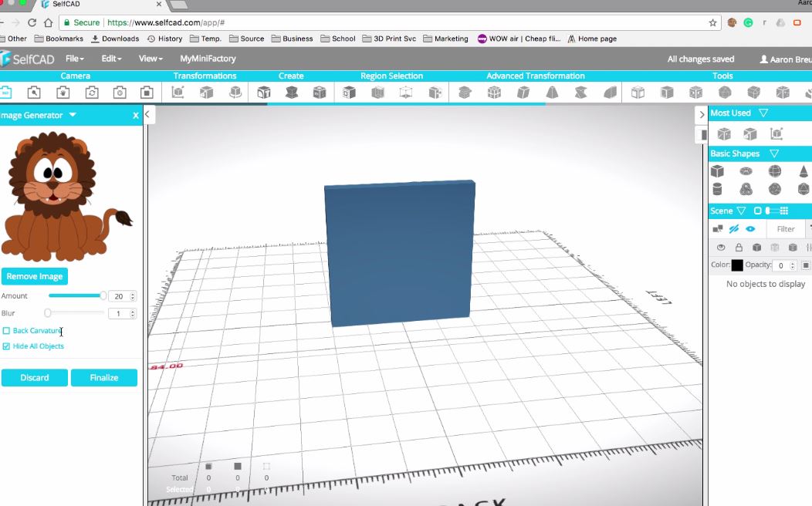Toggle the Scene list/grid view switch
The image size is (812, 506).
772,211
